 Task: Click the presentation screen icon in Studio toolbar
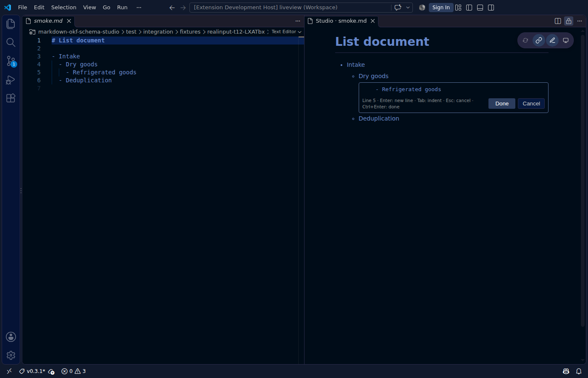pyautogui.click(x=566, y=40)
